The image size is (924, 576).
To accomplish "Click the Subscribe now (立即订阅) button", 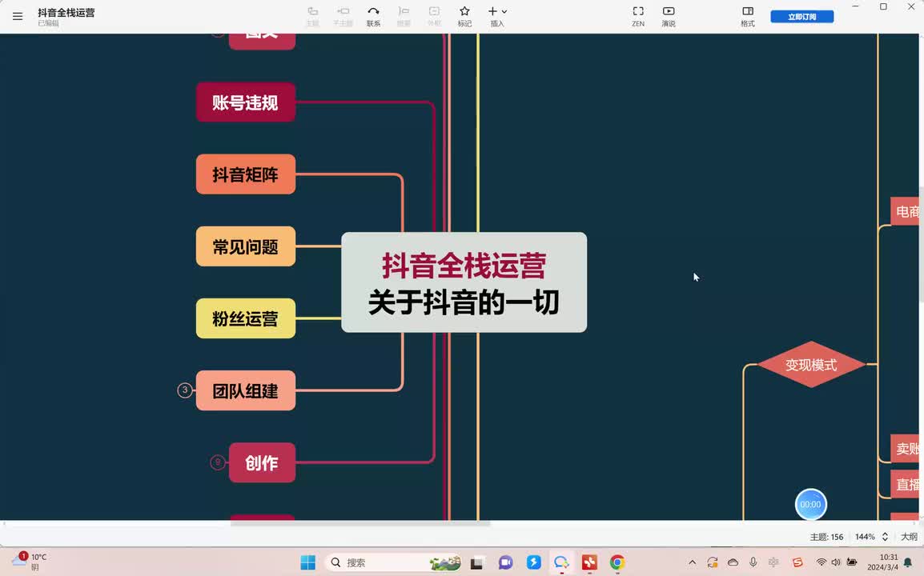I will click(x=802, y=17).
